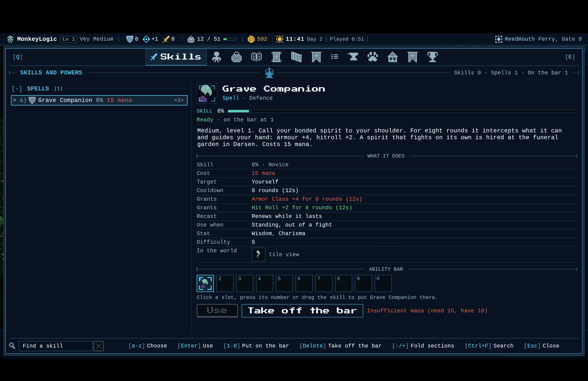588x381 pixels.
Task: Click the carry weight bar in top bar
Action: coord(230,39)
